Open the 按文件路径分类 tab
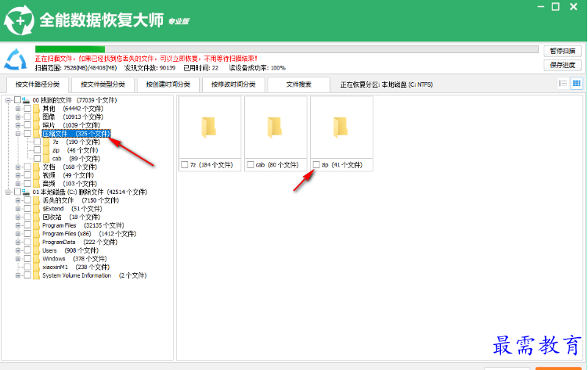The image size is (588, 370). click(38, 84)
